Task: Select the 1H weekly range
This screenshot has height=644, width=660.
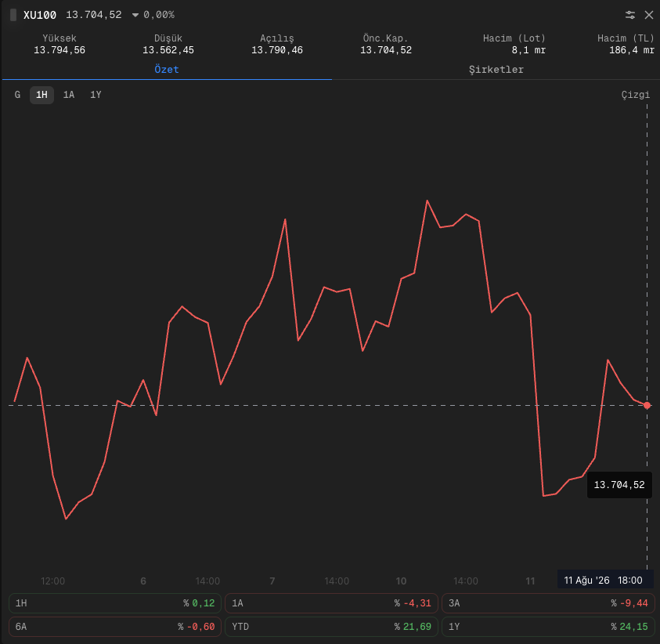Action: coord(41,95)
